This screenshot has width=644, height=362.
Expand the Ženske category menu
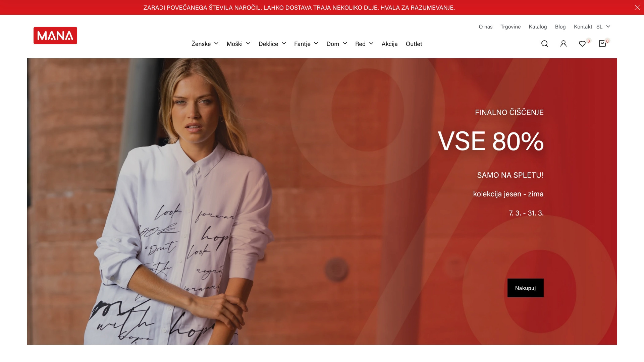(x=205, y=44)
